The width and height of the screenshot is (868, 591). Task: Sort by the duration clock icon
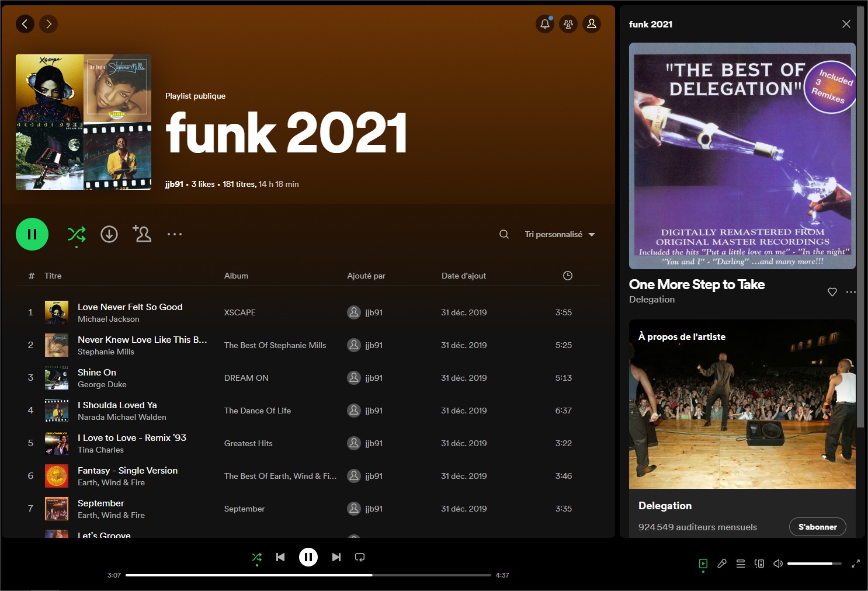pos(568,276)
